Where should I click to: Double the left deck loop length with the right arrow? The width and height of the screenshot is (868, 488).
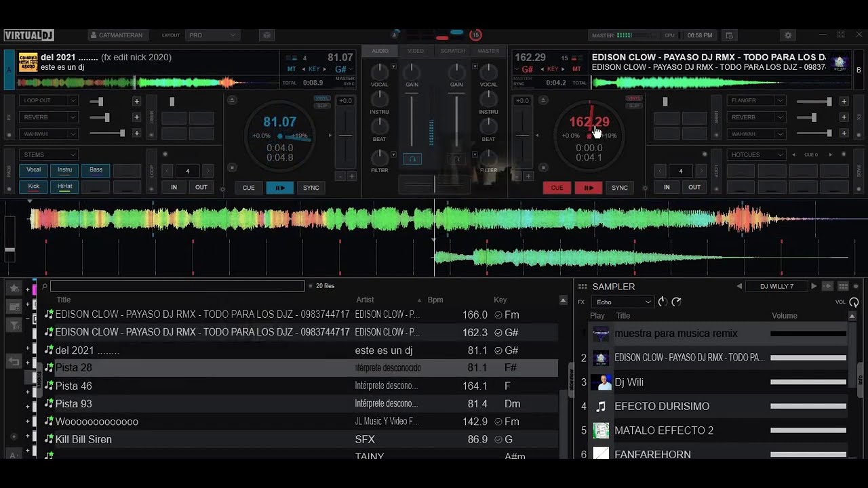point(208,171)
